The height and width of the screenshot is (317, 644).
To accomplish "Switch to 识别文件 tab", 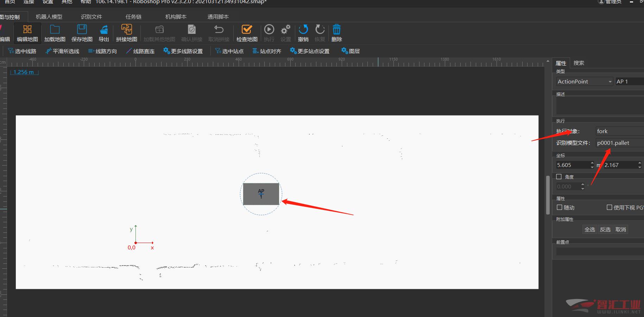I will pos(91,17).
